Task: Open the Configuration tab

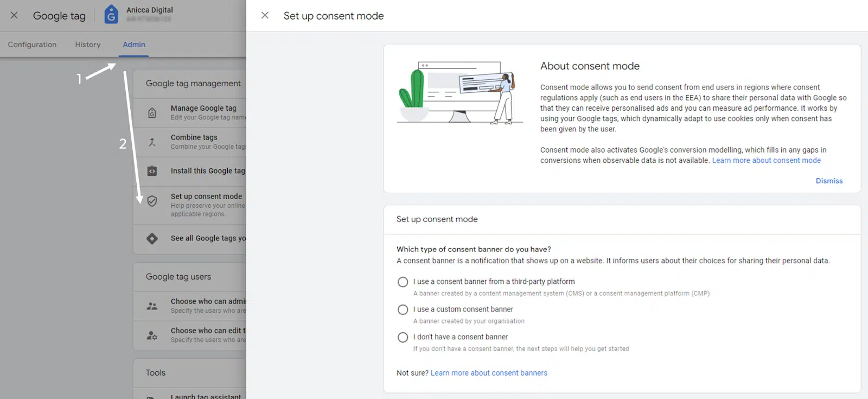Action: [32, 45]
